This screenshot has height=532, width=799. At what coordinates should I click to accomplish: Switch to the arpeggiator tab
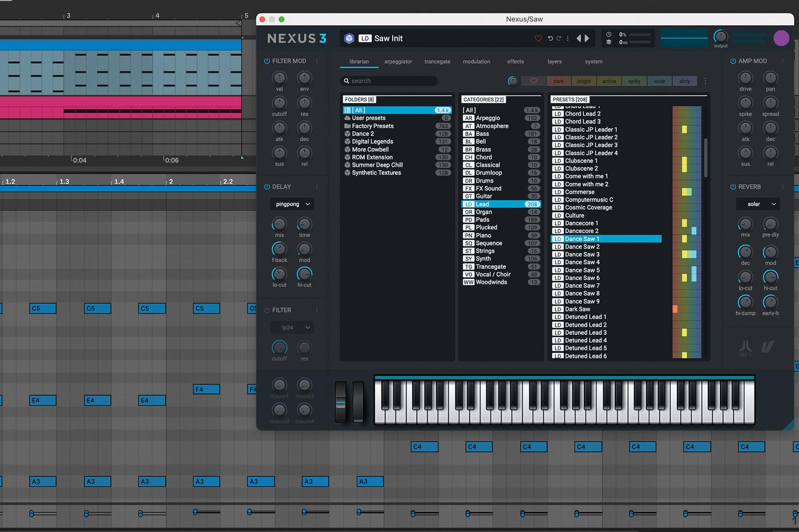[398, 62]
